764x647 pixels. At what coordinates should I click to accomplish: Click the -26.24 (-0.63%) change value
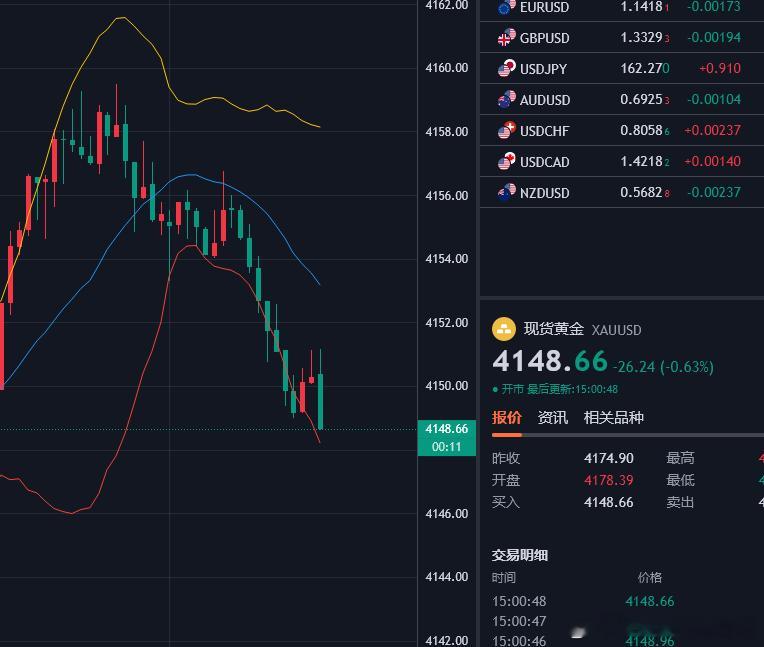coord(663,366)
